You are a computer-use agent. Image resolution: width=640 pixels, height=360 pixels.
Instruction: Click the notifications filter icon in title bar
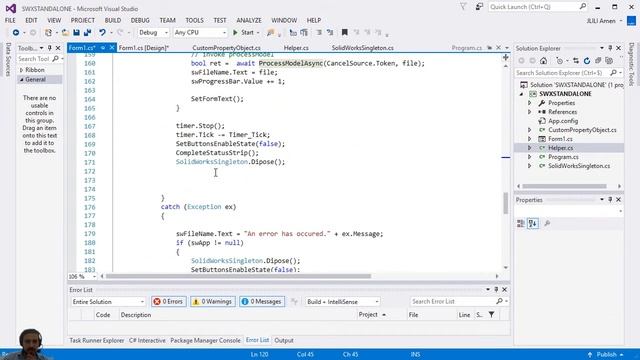[463, 7]
